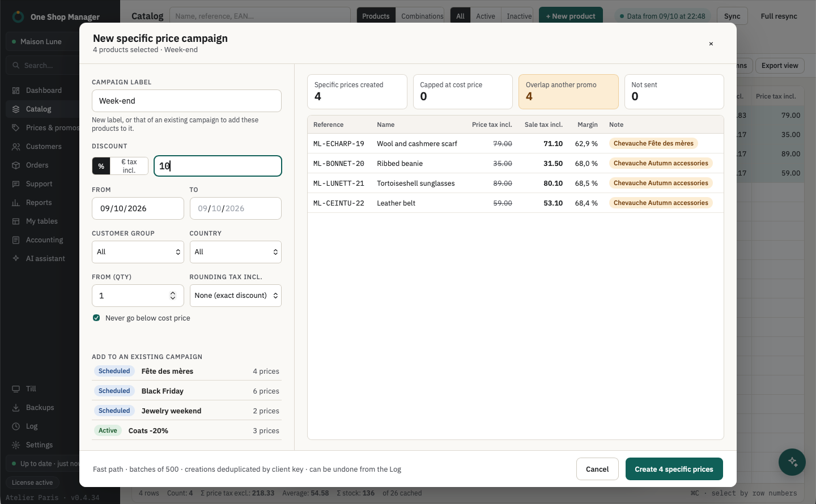Click the Full resync button

tap(779, 16)
